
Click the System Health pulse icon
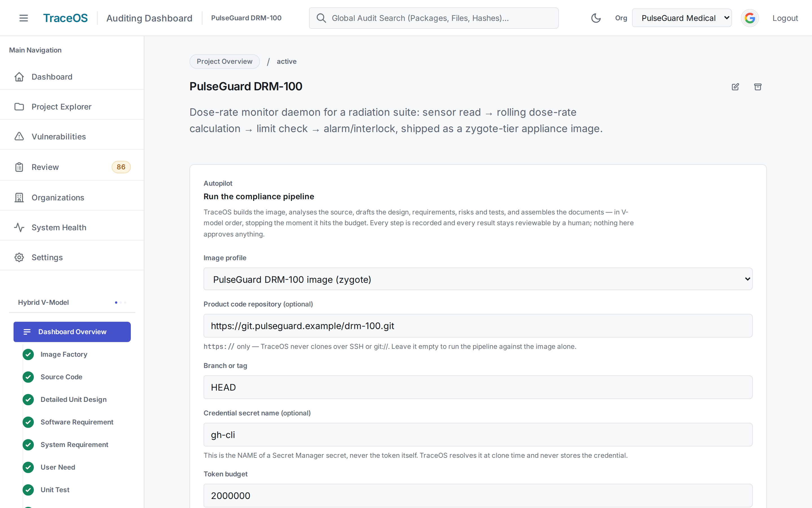pos(19,227)
